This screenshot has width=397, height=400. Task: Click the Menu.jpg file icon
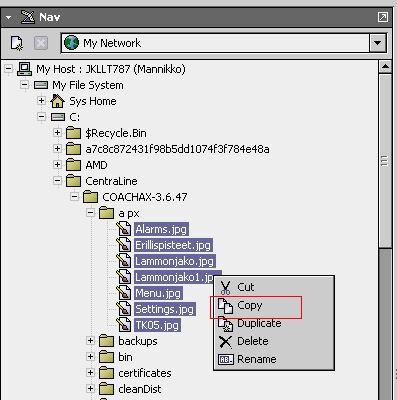[x=124, y=293]
